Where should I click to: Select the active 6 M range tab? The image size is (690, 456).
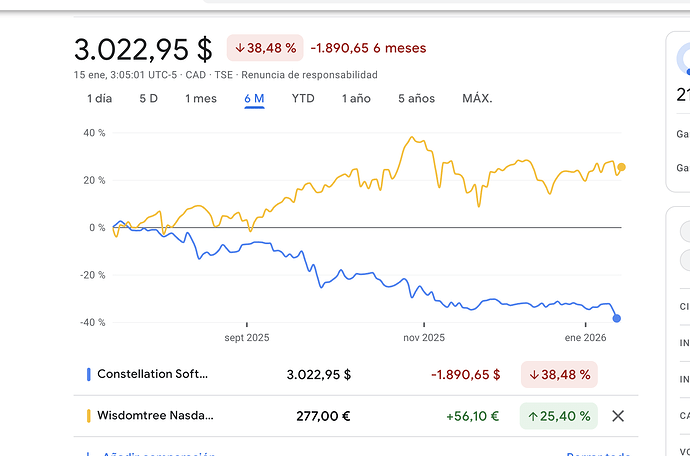(x=254, y=98)
